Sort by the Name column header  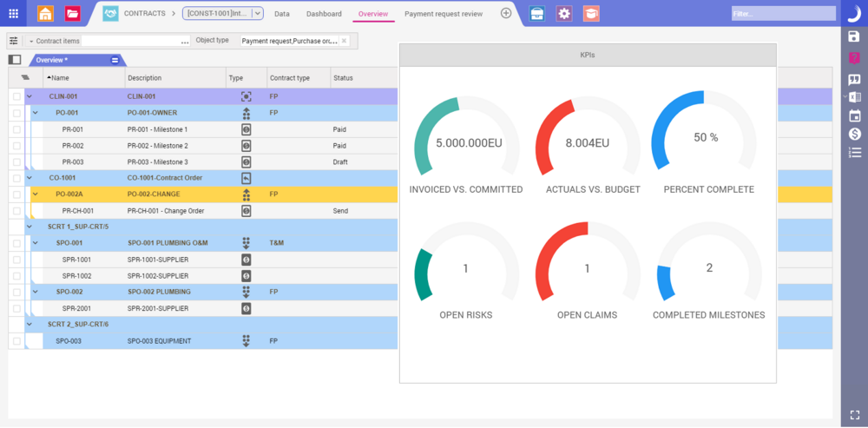tap(61, 78)
